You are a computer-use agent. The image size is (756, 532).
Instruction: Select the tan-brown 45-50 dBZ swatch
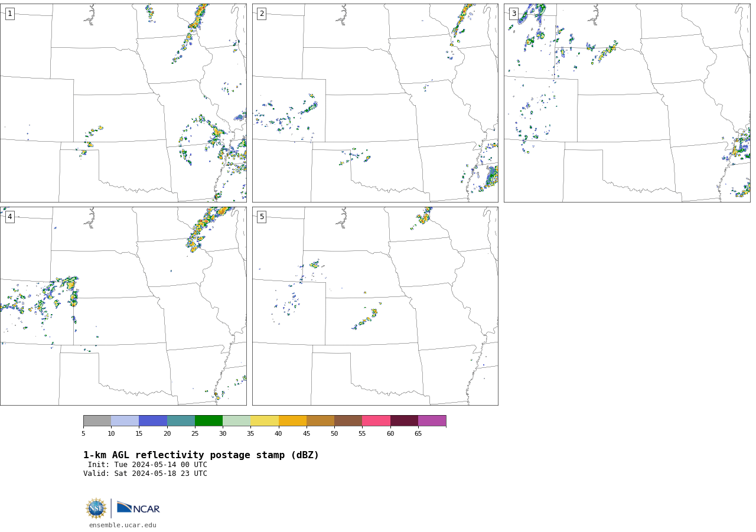tap(320, 421)
